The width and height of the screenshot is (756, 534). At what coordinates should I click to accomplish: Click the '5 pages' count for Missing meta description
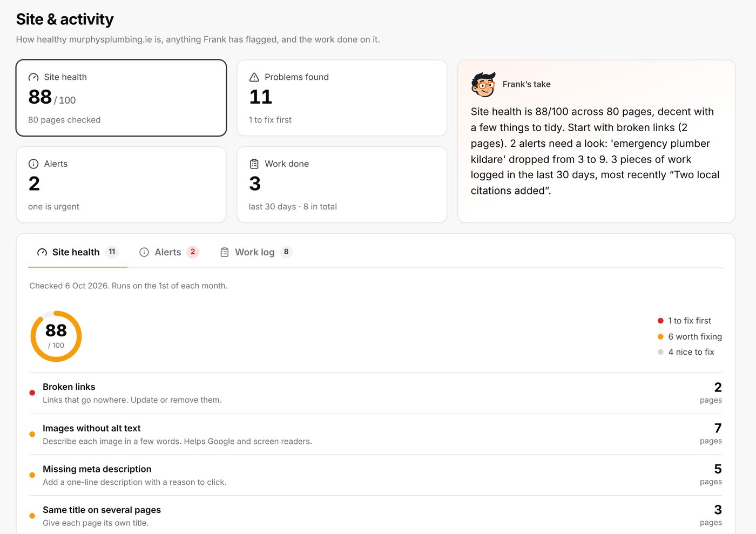(x=711, y=475)
